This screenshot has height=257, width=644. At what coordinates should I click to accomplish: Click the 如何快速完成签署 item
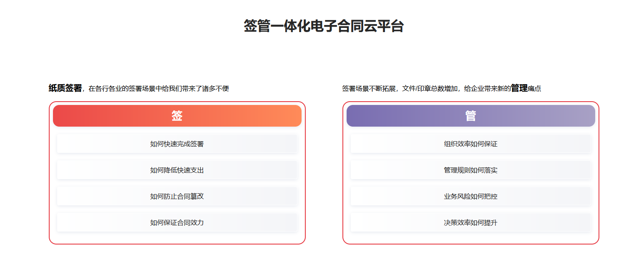coord(177,144)
